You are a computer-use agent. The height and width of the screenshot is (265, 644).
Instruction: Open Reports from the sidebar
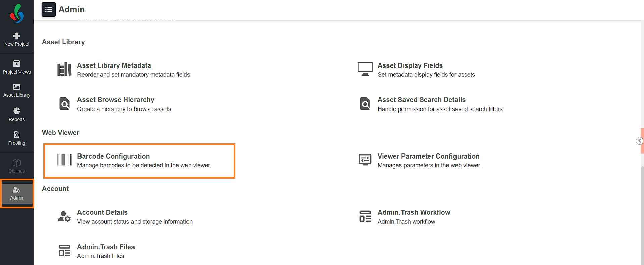coord(17,115)
